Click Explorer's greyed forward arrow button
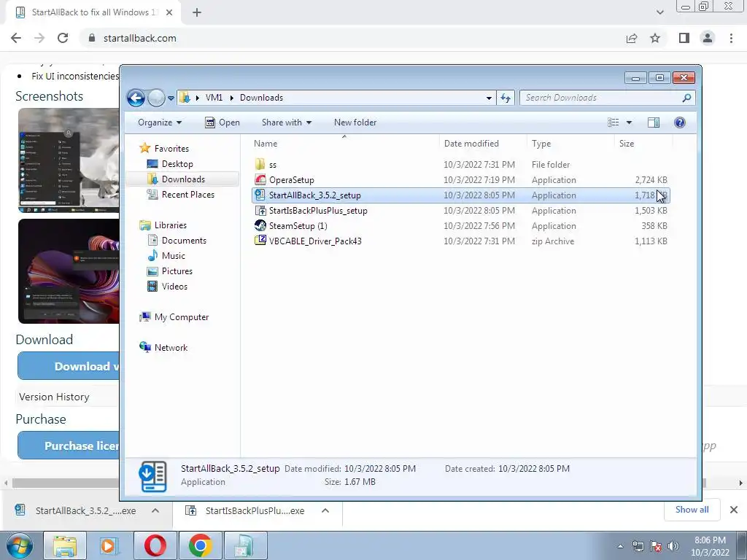Screen dimensions: 747x560 coord(156,98)
